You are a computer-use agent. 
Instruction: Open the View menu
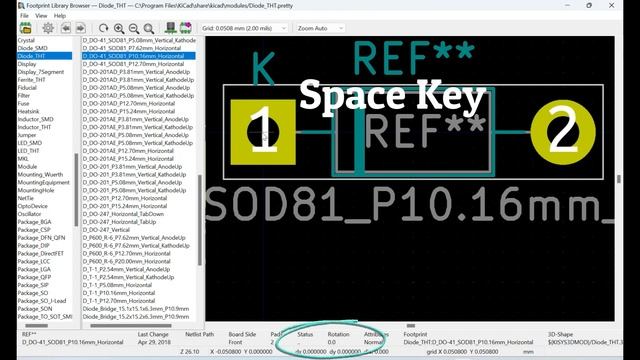pos(41,16)
